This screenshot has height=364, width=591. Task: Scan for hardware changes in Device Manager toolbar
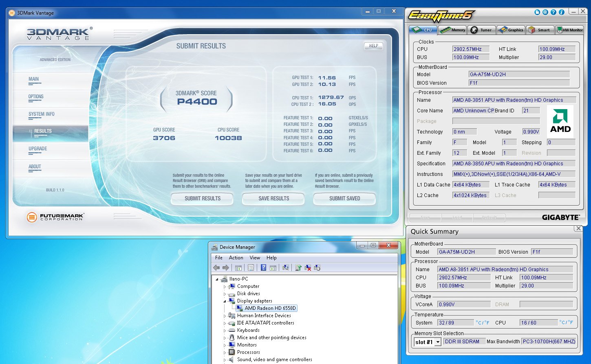point(287,268)
